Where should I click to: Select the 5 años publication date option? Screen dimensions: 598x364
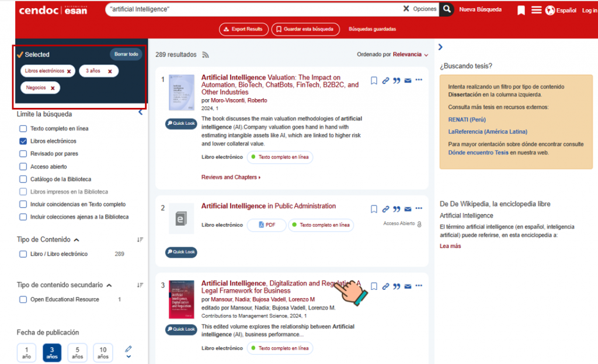click(x=78, y=352)
